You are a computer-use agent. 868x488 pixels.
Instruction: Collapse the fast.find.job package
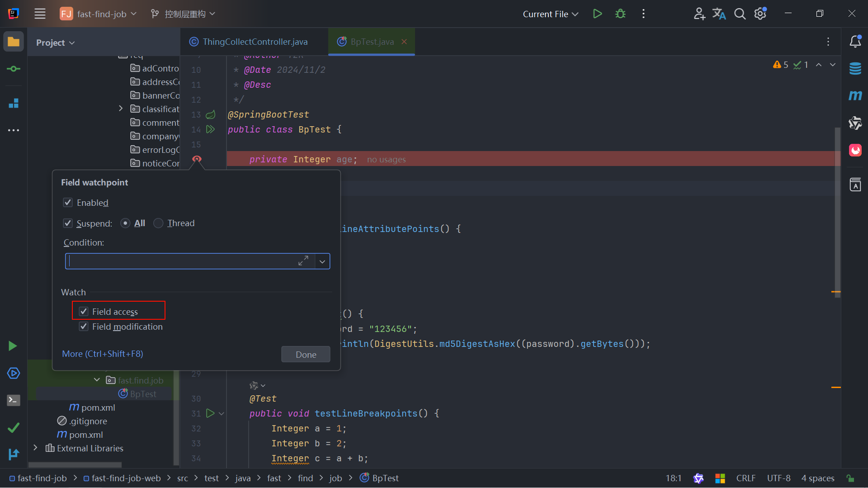pos(97,380)
